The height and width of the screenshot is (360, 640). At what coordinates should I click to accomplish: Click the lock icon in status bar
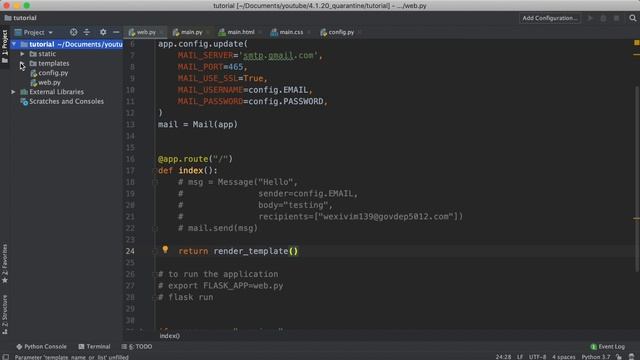[619, 357]
